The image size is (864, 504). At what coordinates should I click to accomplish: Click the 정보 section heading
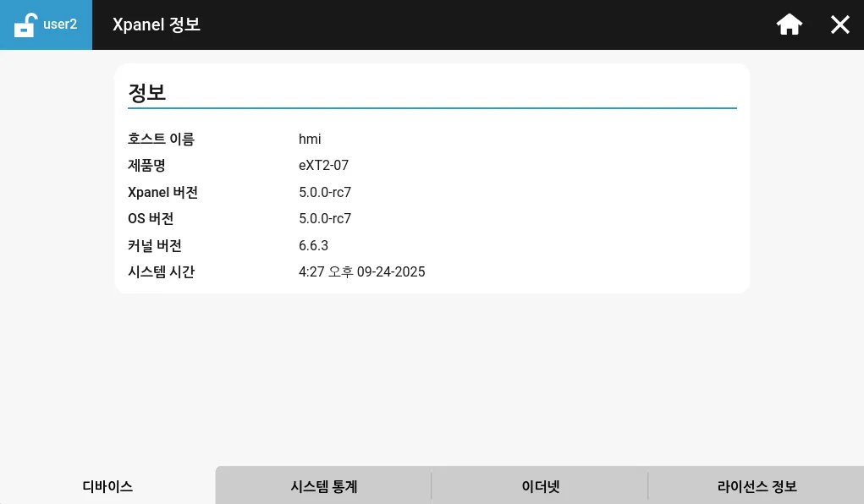pos(147,93)
